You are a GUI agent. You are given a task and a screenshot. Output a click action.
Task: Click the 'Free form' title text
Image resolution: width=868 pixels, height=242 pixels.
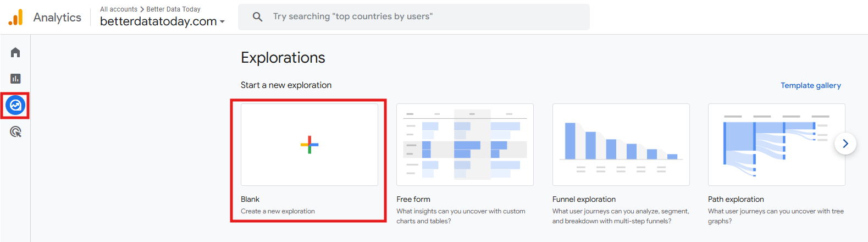[x=413, y=199]
